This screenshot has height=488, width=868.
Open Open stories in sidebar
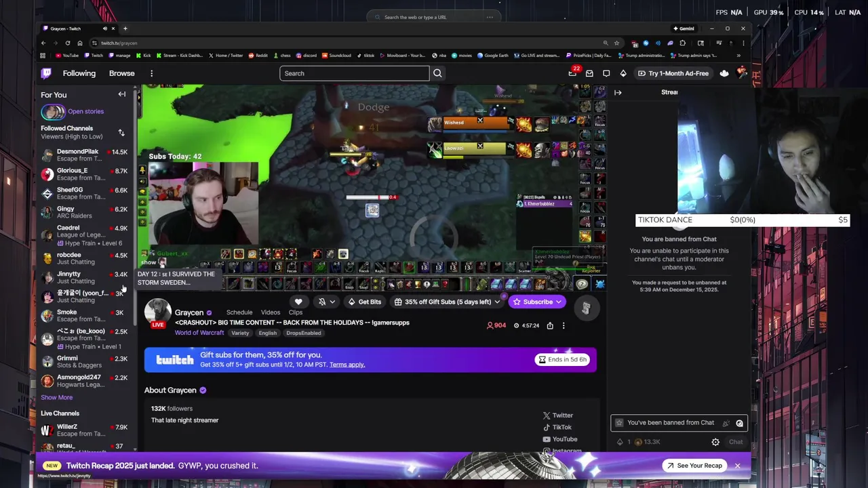85,111
